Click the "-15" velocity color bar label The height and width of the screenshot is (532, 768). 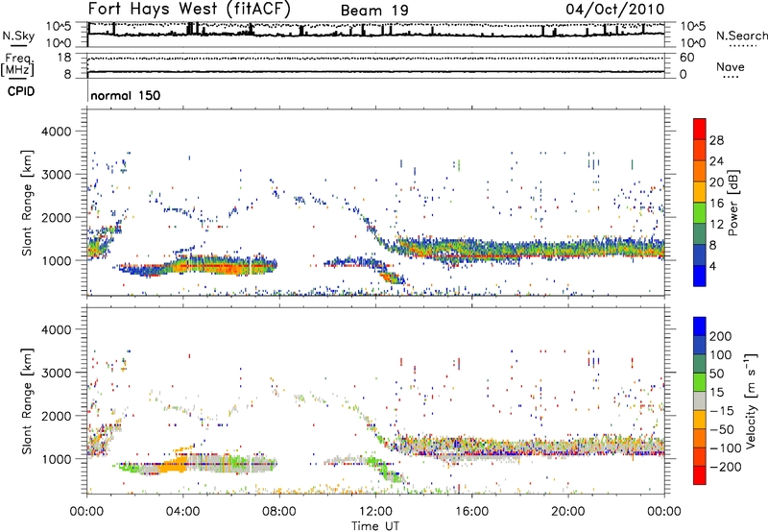pyautogui.click(x=720, y=411)
